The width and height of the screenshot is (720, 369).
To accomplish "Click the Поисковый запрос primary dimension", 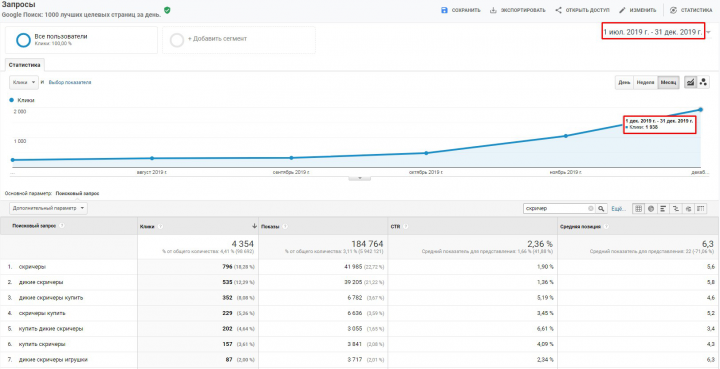I will [78, 193].
